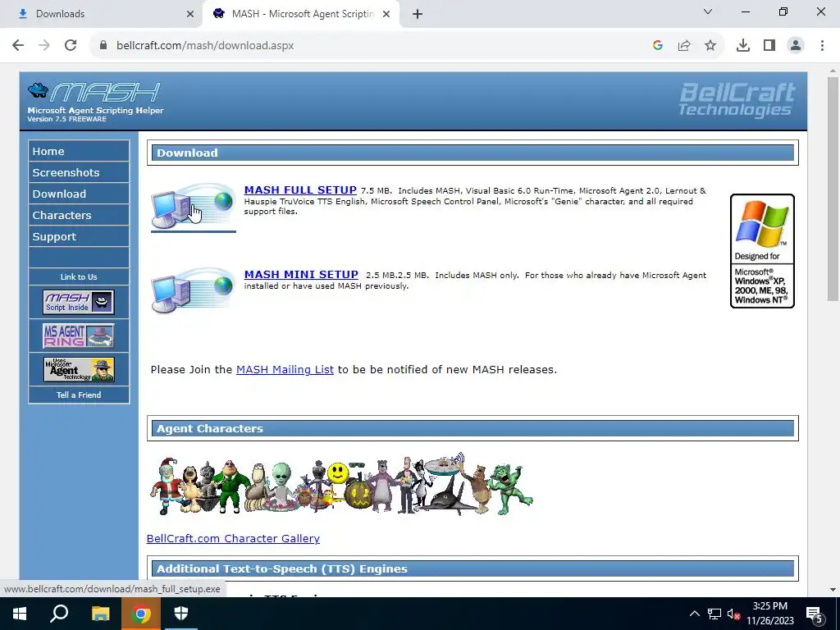Click the BellCraft Technologies logo
Image resolution: width=840 pixels, height=630 pixels.
click(737, 99)
